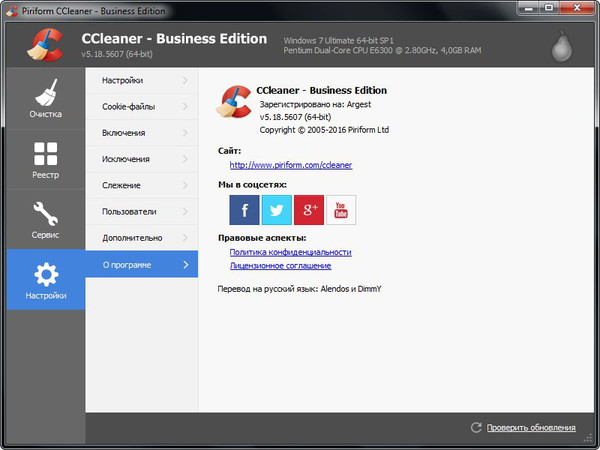Open the Пользователи submenu item
Viewport: 600px width, 450px height.
point(142,212)
